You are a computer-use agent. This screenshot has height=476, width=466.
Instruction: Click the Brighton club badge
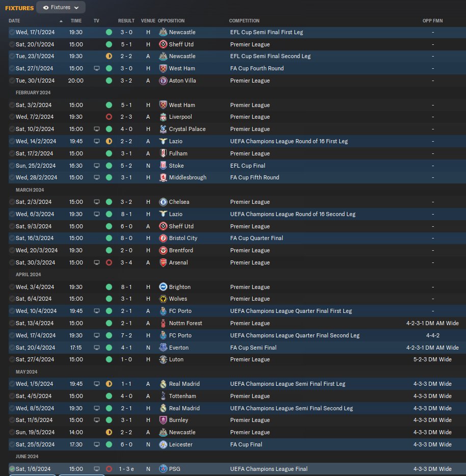(163, 287)
